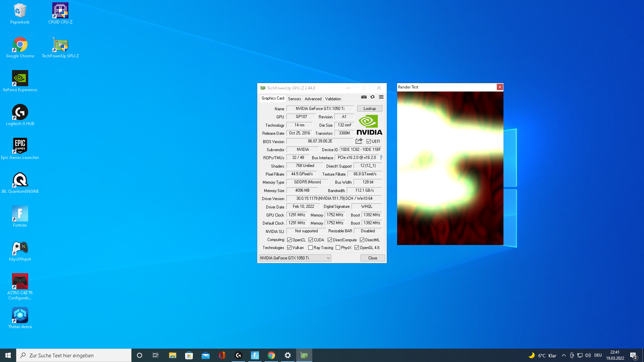Toggle the UEFI checkbox
The width and height of the screenshot is (644, 362).
point(369,141)
